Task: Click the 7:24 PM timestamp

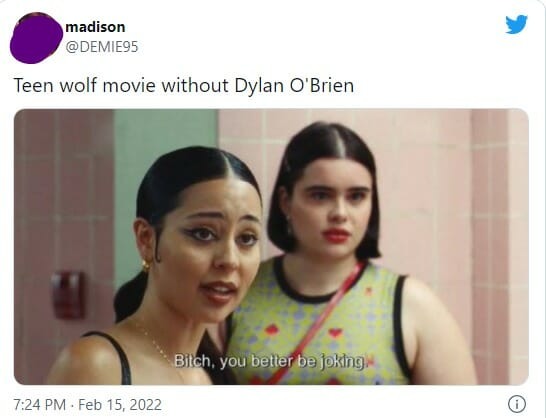Action: click(40, 405)
